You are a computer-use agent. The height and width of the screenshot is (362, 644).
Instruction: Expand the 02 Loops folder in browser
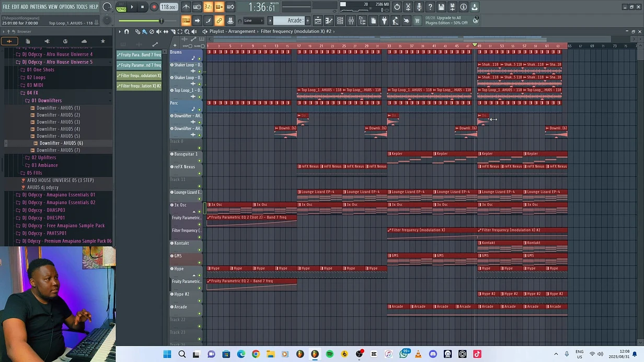point(36,77)
